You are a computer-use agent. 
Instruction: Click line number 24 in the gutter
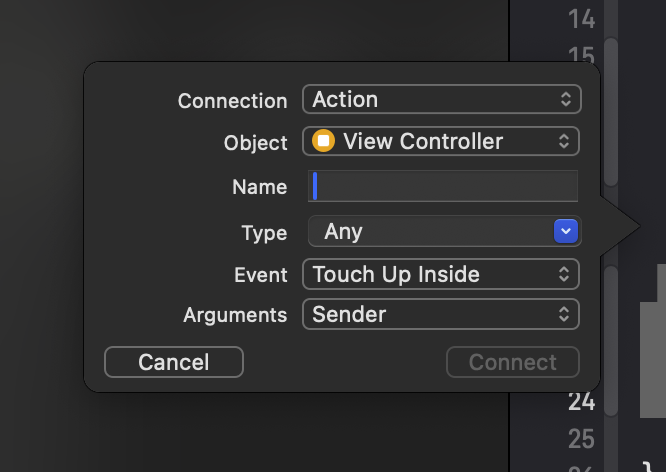click(x=581, y=402)
